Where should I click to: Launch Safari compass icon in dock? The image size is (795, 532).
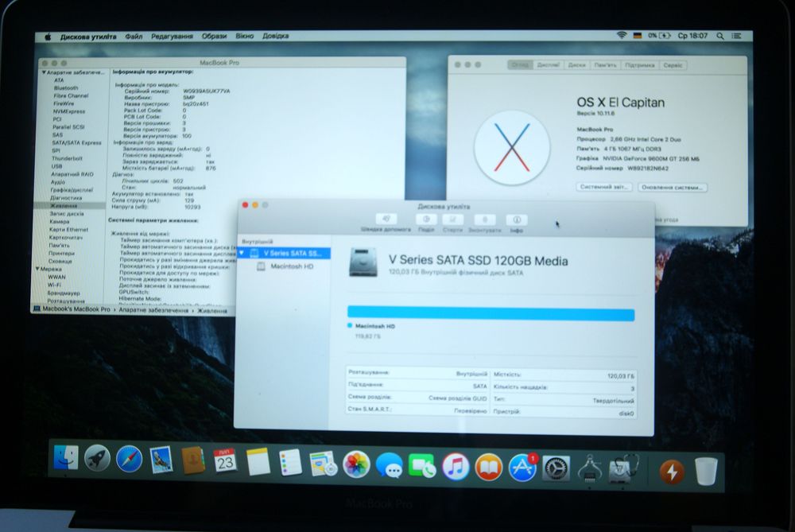coord(130,459)
